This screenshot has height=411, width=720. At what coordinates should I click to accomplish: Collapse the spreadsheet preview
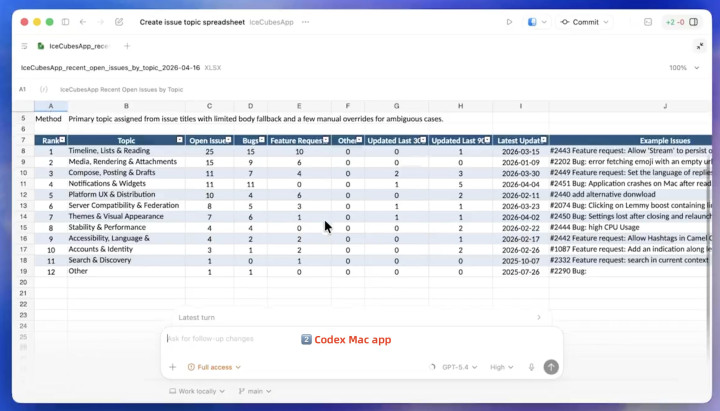tap(700, 46)
